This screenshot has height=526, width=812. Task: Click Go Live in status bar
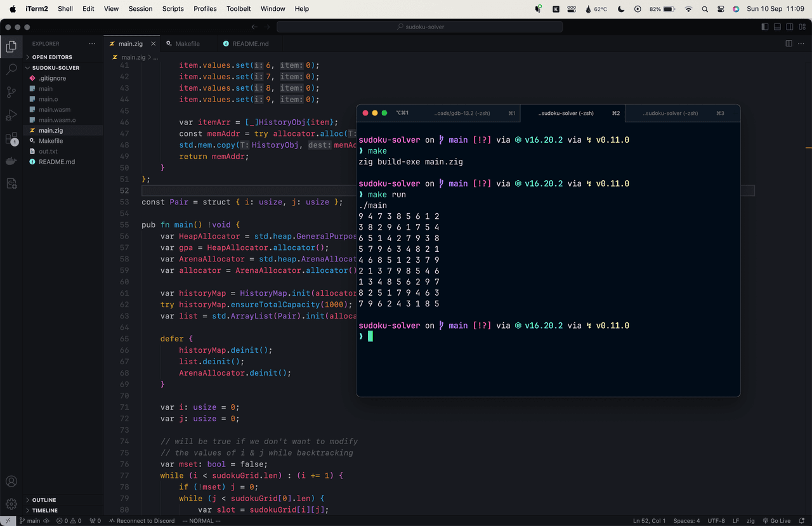pos(776,521)
